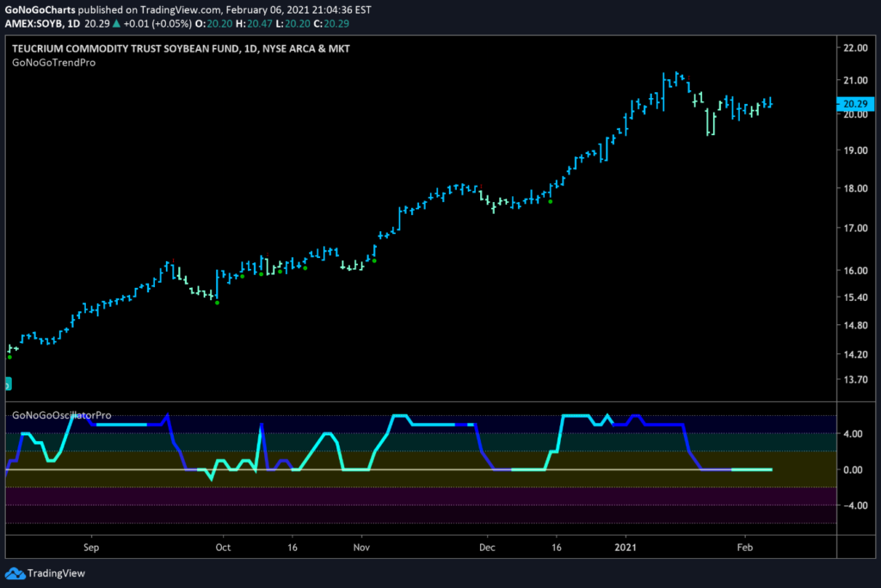Click the small teal badge at chart's left edge
Screen dimensions: 881x588
8,384
